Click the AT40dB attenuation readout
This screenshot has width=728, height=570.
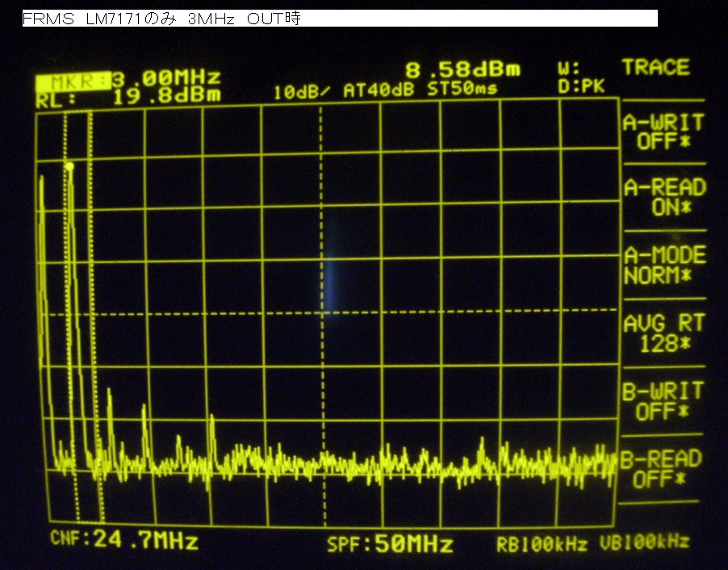click(x=379, y=90)
